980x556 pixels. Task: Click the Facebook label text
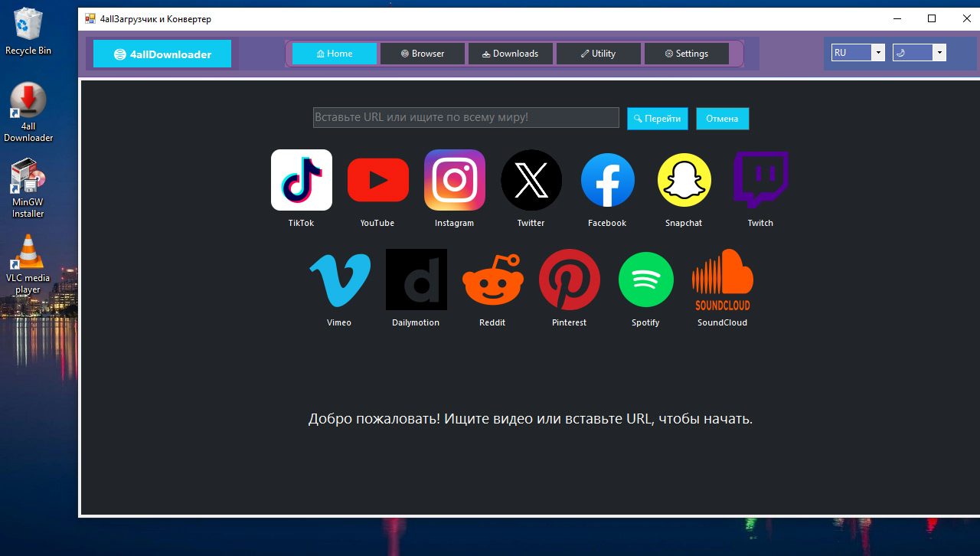coord(607,223)
